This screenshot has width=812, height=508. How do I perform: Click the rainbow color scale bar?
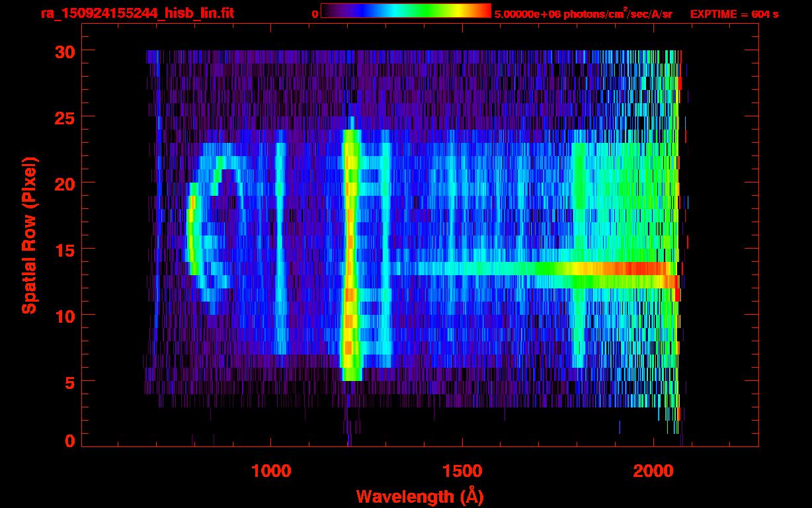(406, 11)
